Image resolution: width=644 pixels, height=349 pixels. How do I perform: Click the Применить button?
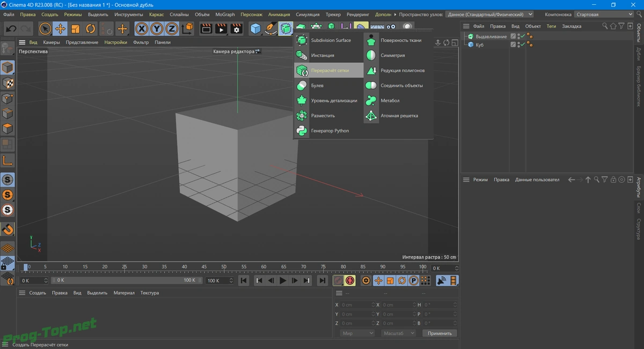tap(440, 333)
